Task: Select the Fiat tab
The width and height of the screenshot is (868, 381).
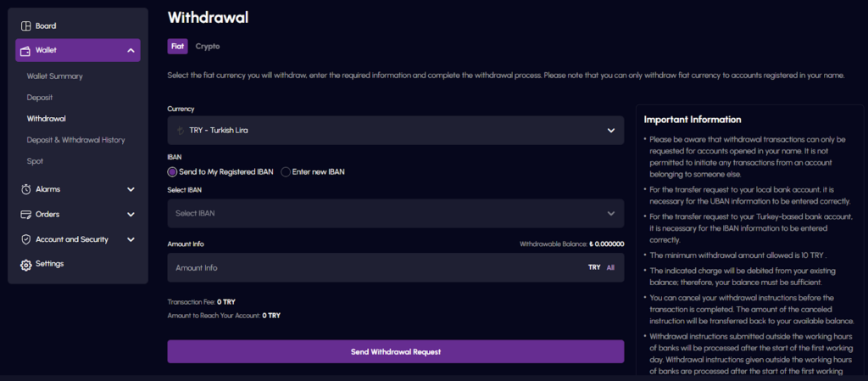Action: point(178,47)
